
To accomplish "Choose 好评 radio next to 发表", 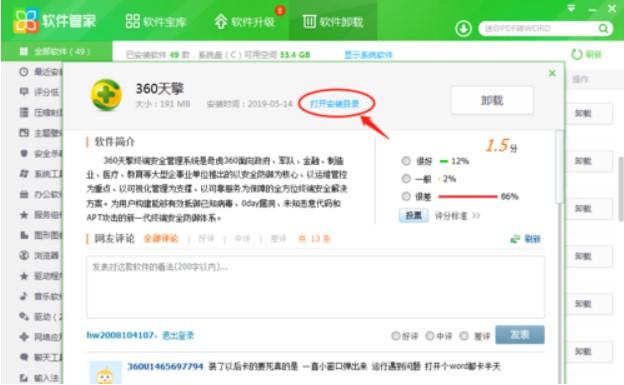I will point(396,336).
